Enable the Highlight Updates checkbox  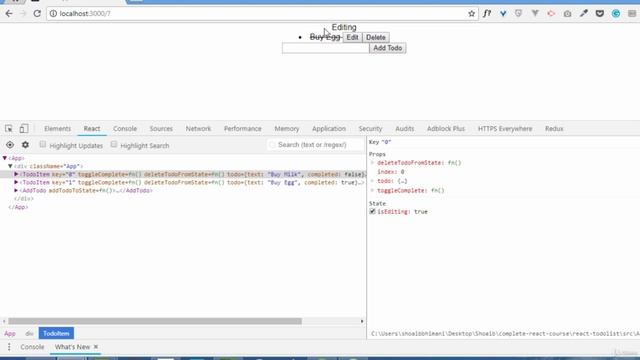42,144
